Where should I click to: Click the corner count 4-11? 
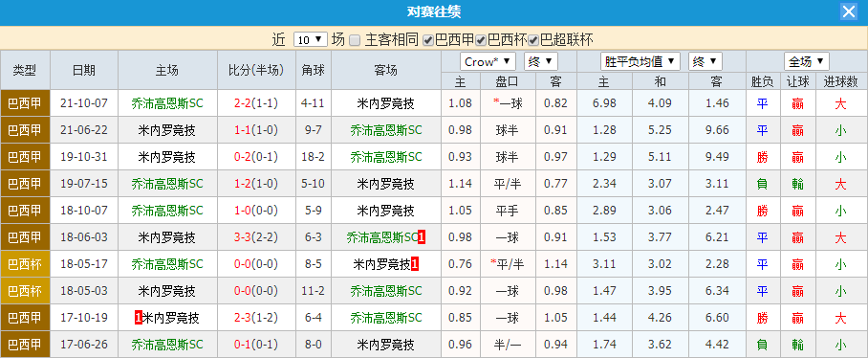click(314, 103)
